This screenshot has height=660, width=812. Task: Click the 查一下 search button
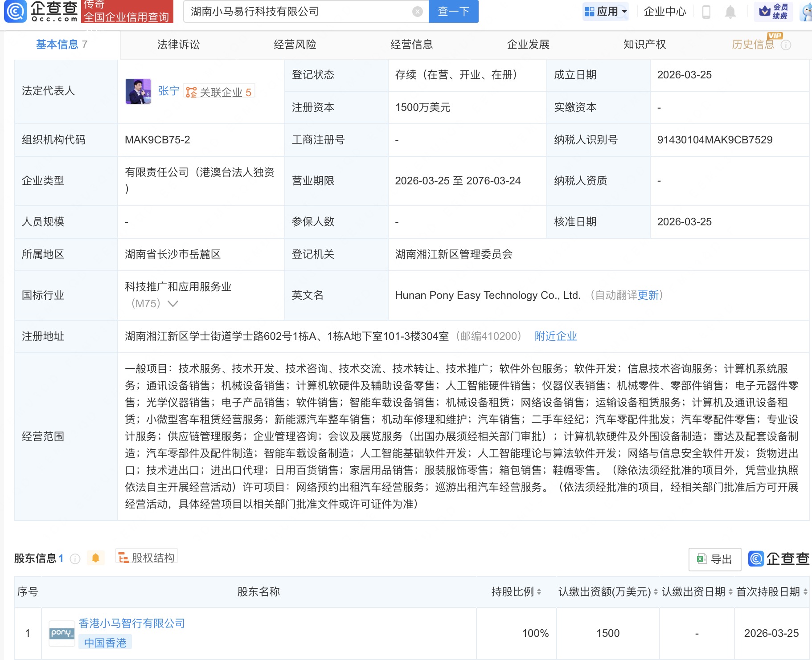[x=453, y=11]
